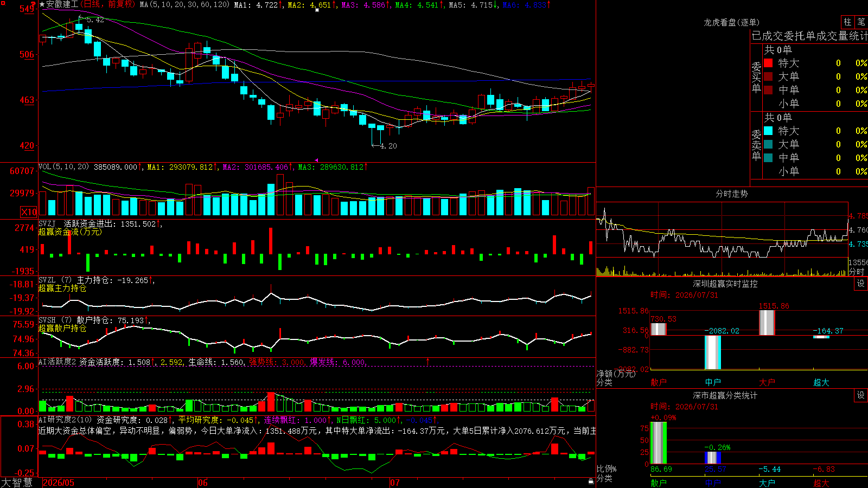Click the 已成交委托单成交量统计 header

[809, 36]
